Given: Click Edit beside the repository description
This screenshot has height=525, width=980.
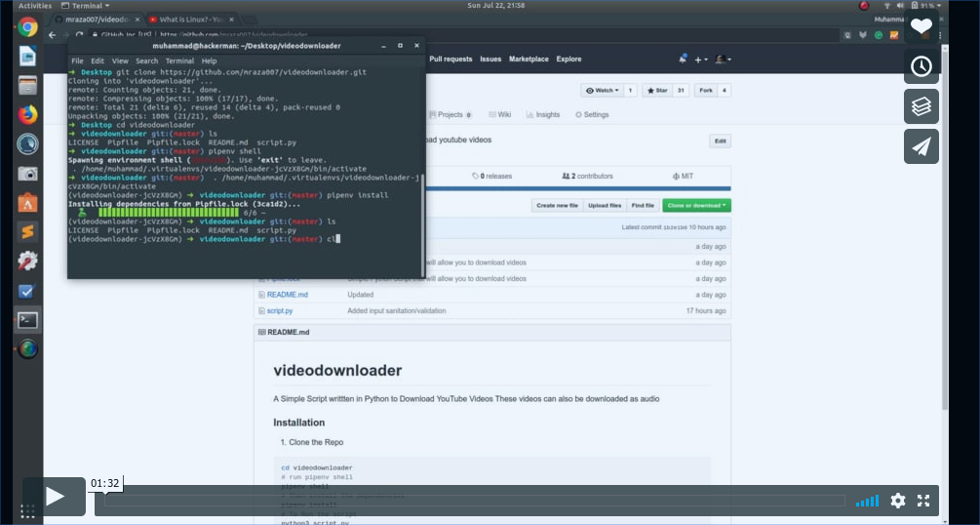Looking at the screenshot, I should pyautogui.click(x=720, y=141).
